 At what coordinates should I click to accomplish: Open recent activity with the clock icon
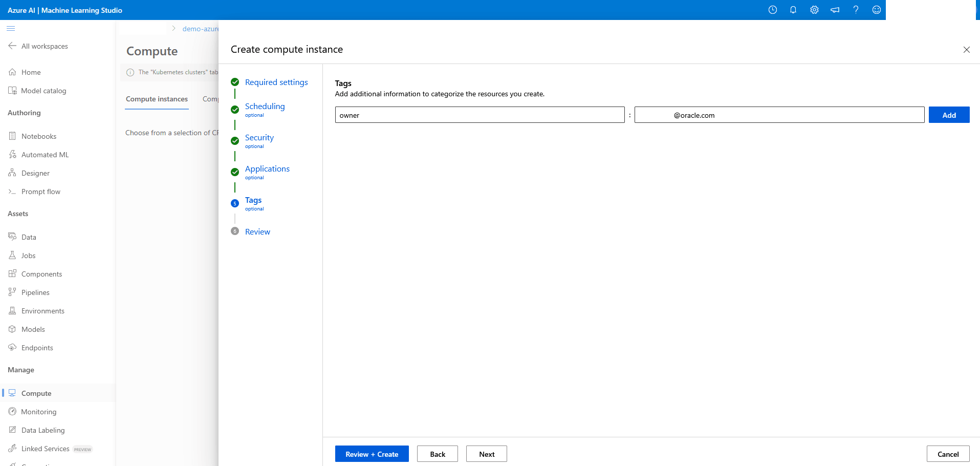(x=773, y=10)
